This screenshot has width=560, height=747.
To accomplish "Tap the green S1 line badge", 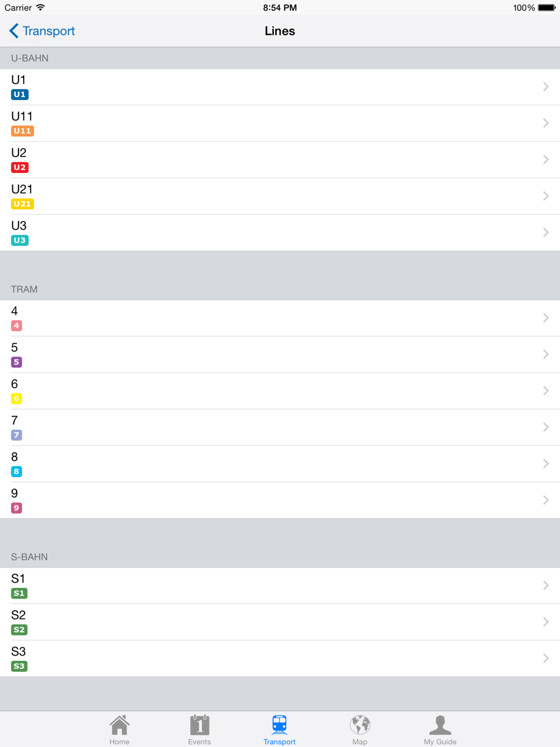I will tap(19, 594).
